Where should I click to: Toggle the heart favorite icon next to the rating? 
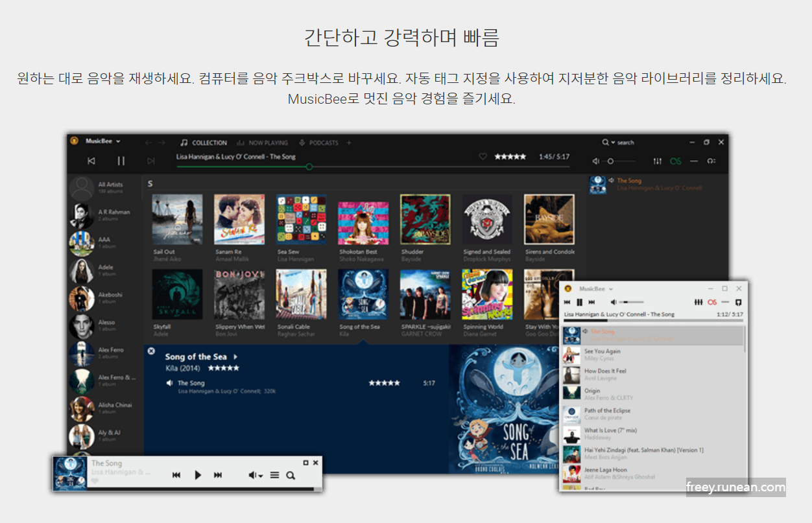tap(483, 156)
